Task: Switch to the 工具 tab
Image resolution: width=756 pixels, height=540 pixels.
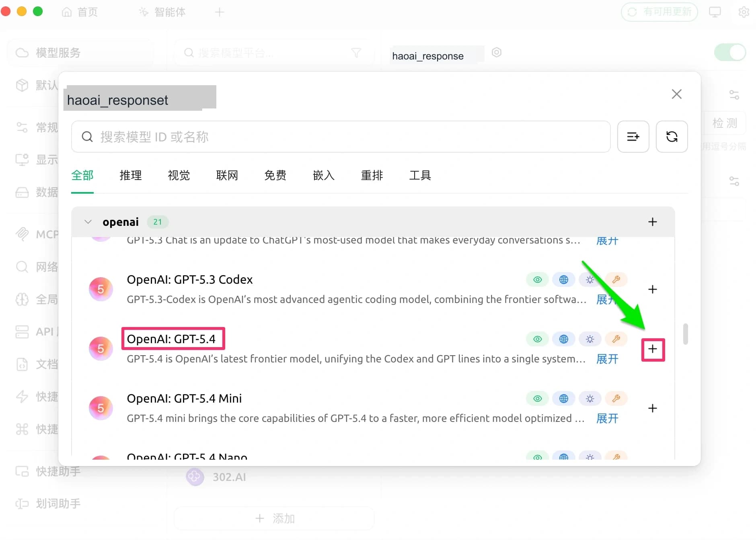Action: (x=420, y=175)
